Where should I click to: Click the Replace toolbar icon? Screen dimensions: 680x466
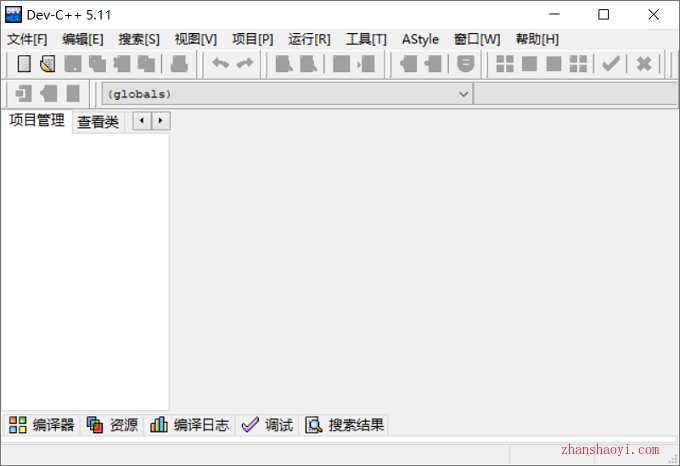tap(308, 64)
